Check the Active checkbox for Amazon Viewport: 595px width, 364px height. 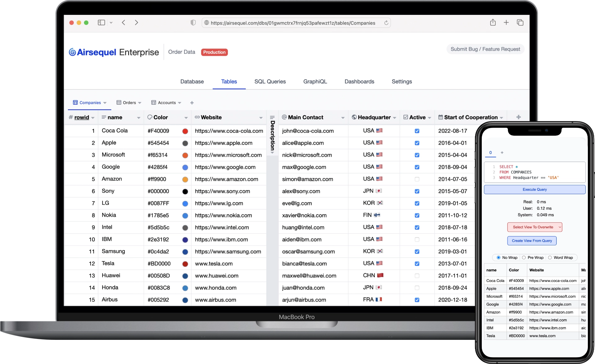pos(417,179)
